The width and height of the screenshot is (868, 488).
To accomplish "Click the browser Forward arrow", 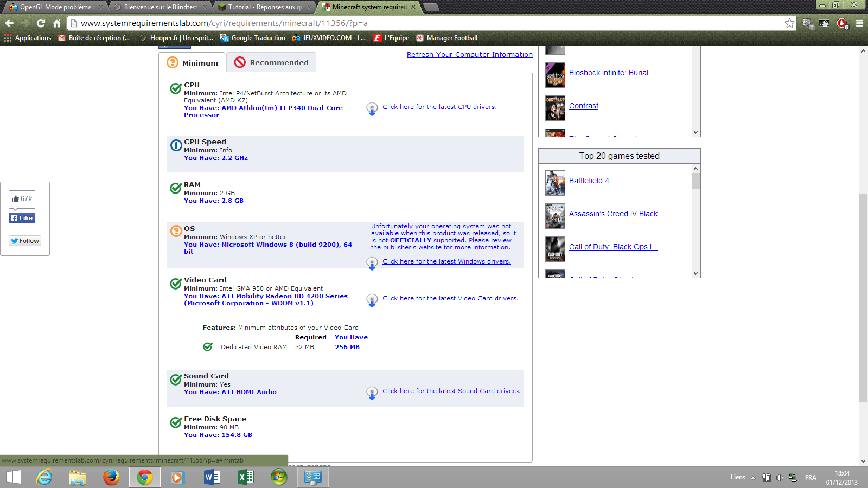I will click(25, 23).
